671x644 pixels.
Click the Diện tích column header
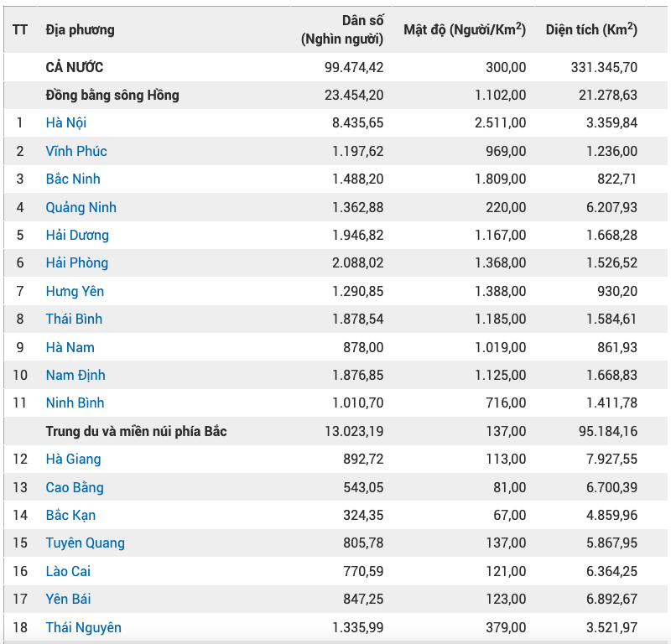tap(591, 29)
